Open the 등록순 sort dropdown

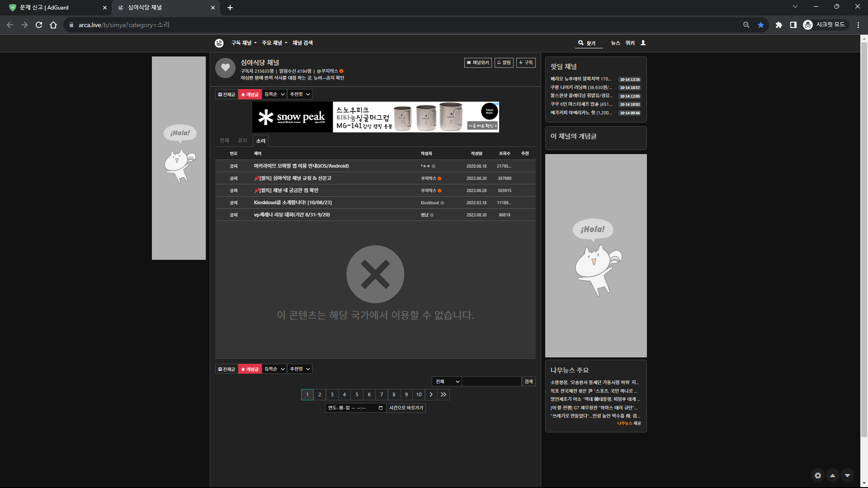[274, 94]
